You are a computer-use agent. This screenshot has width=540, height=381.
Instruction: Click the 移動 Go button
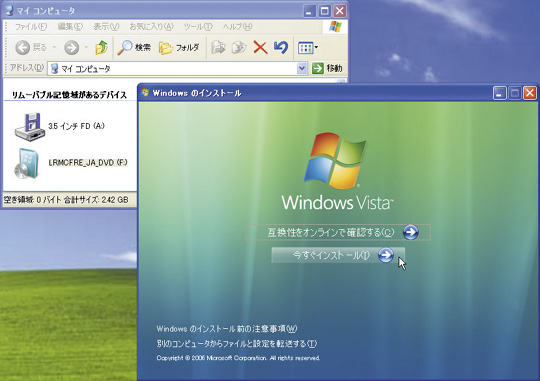(327, 68)
